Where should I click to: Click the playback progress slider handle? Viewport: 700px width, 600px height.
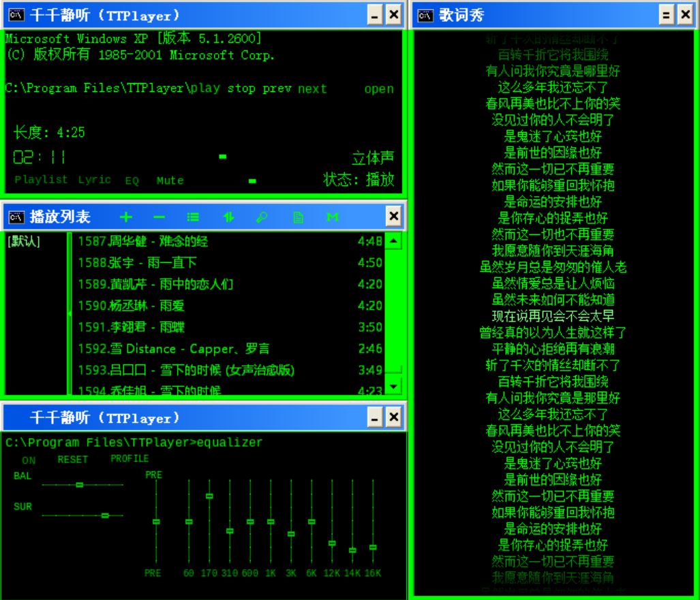[223, 157]
